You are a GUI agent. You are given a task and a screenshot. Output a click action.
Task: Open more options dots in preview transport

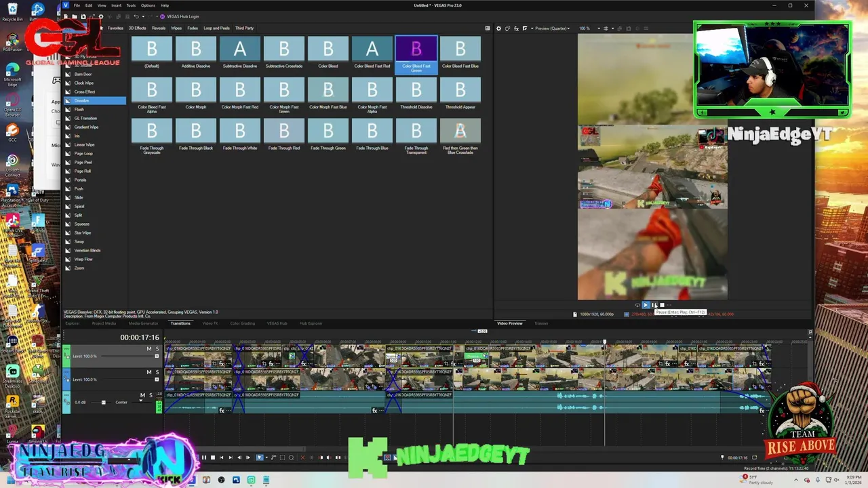coord(669,305)
